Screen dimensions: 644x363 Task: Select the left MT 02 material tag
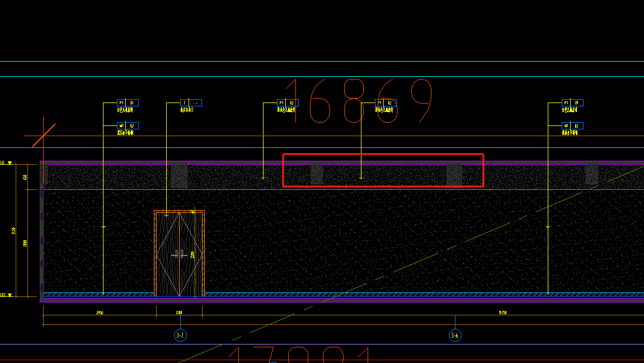[128, 126]
